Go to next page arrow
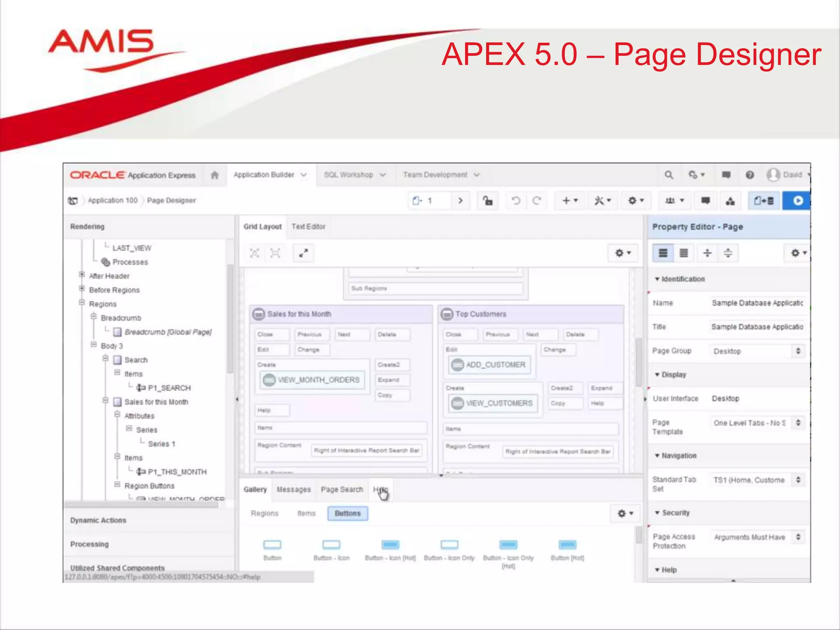Screen dimensions: 840x630 tap(461, 201)
